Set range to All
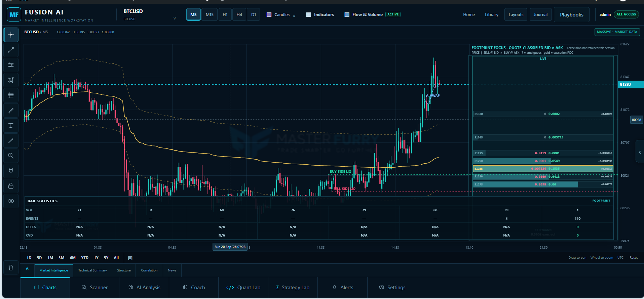The image size is (644, 299). click(x=116, y=258)
